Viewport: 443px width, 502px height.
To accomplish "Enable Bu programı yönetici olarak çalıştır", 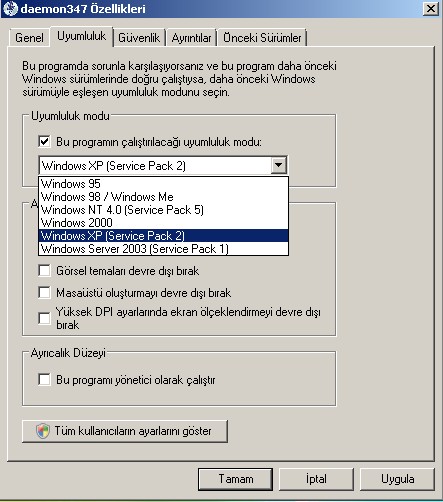I will pos(44,379).
